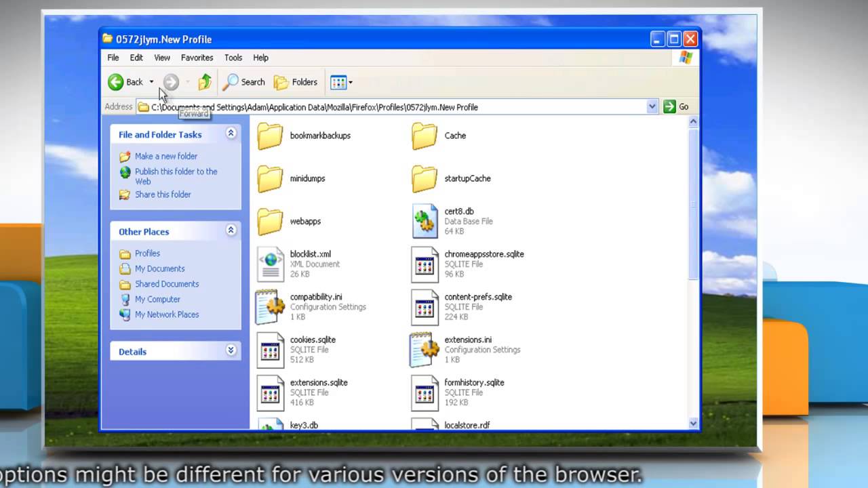Click scrollbar down arrow in file list
This screenshot has height=488, width=868.
(693, 424)
